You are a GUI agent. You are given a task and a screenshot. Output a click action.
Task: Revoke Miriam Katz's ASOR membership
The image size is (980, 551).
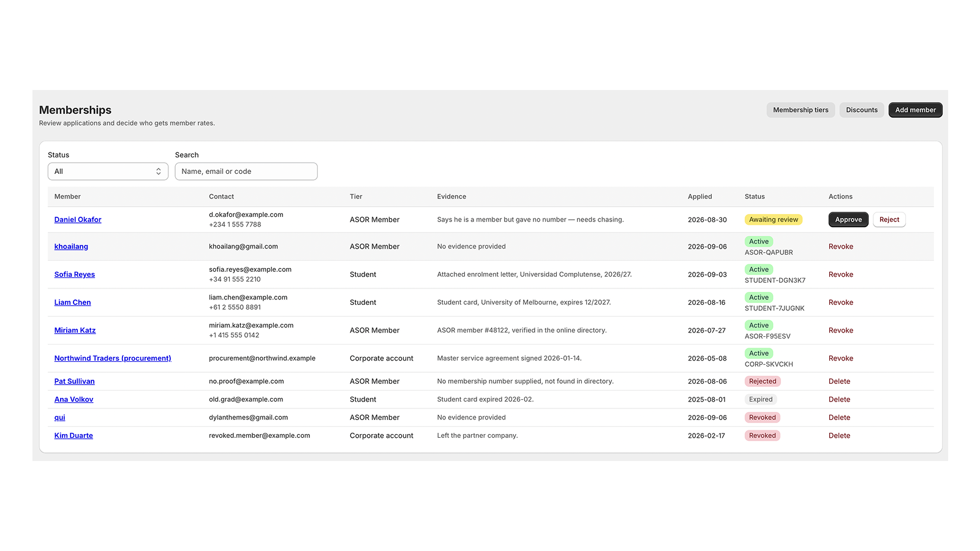tap(841, 331)
